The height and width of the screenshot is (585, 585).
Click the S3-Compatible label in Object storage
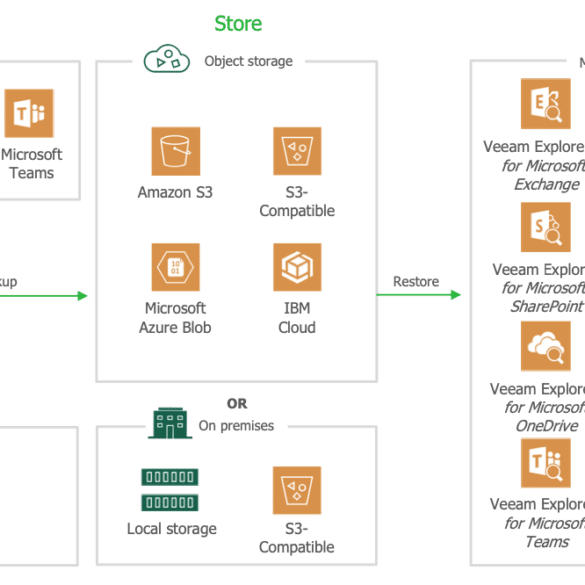pos(297,202)
